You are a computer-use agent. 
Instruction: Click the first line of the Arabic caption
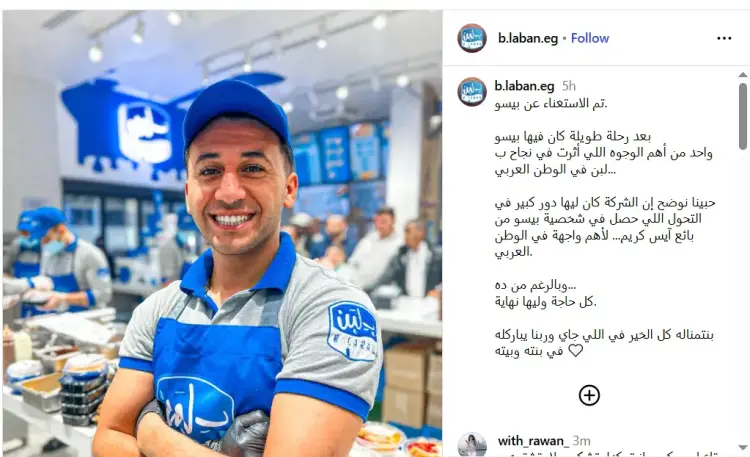pyautogui.click(x=551, y=103)
